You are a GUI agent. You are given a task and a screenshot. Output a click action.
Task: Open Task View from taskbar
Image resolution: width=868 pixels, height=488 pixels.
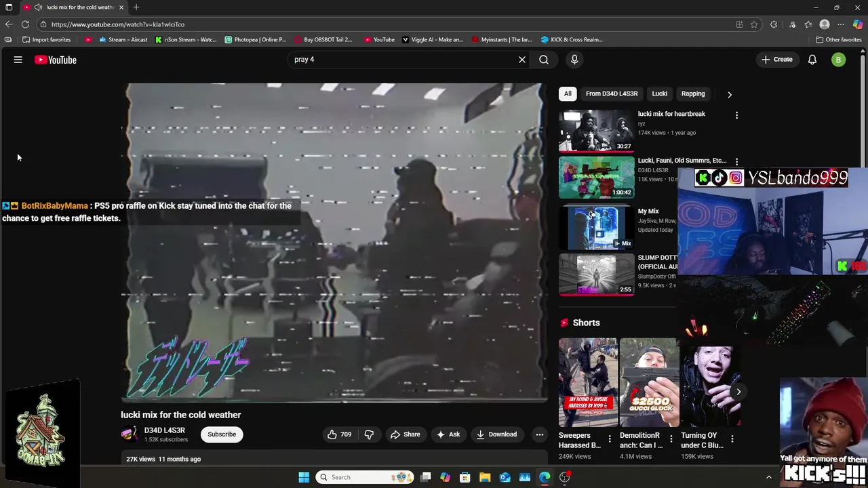425,477
